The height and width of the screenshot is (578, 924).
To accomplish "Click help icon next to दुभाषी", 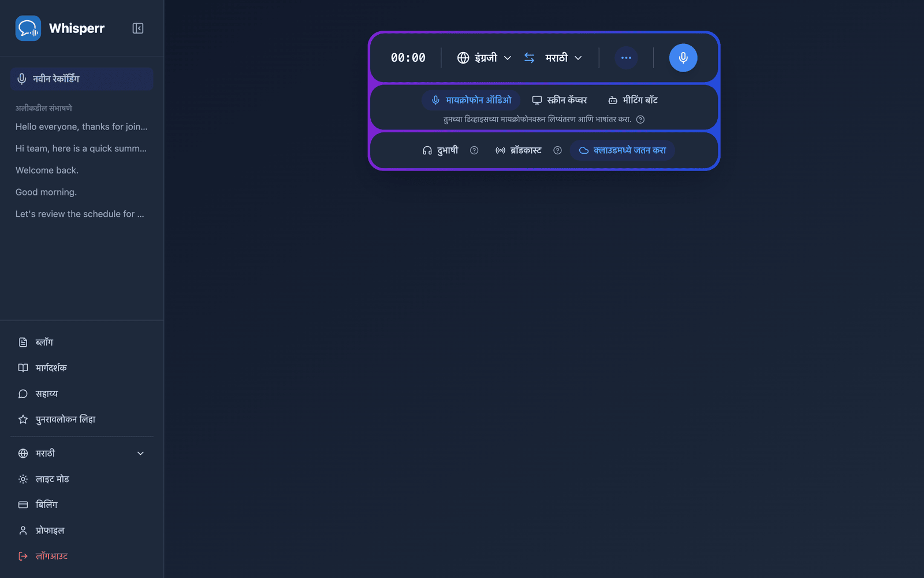I will [x=474, y=150].
